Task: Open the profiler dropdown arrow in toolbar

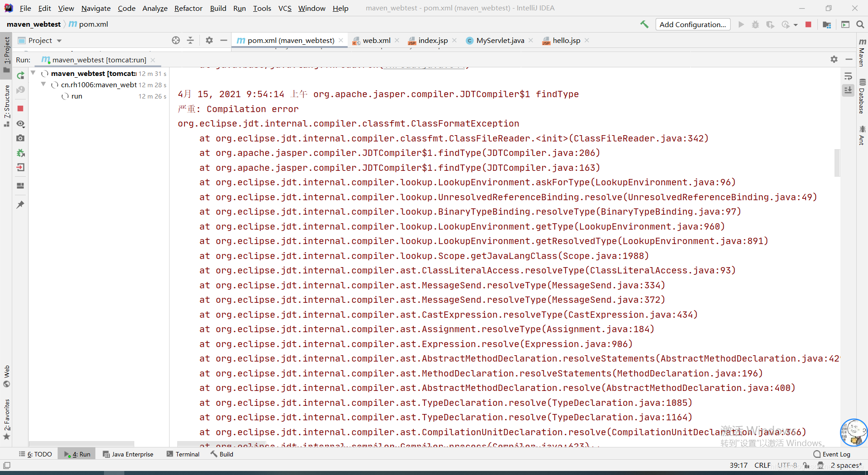Action: (x=795, y=25)
